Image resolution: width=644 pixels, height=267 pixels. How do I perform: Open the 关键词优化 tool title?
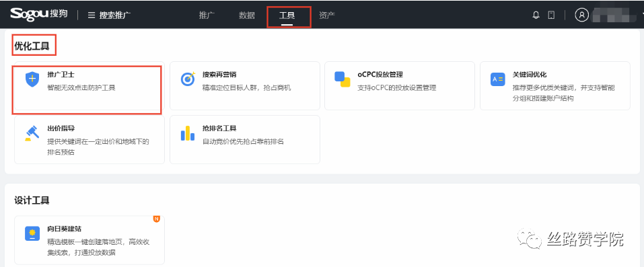530,75
